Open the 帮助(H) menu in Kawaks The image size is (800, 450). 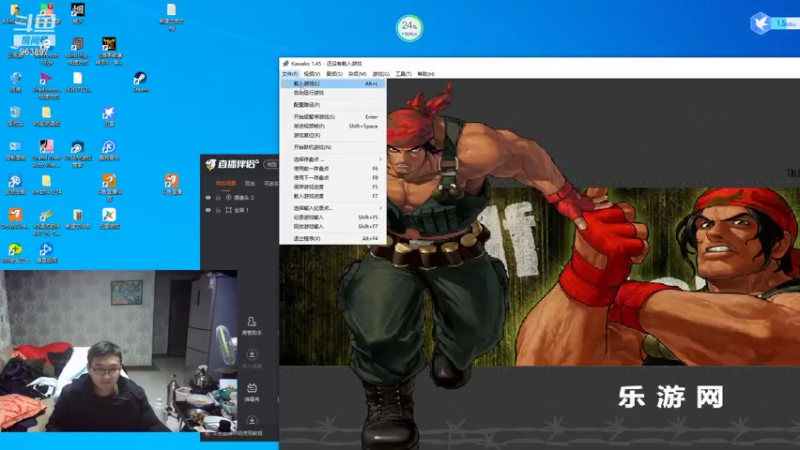tap(426, 74)
